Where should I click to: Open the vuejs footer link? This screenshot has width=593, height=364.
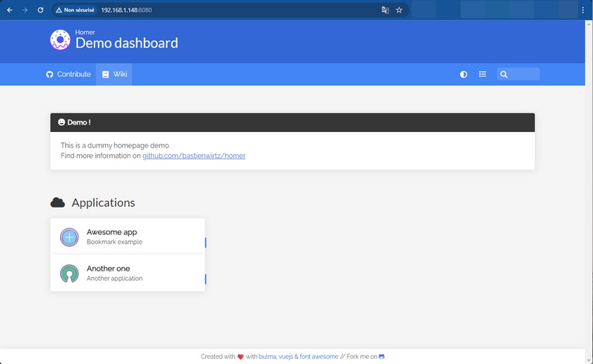point(285,357)
